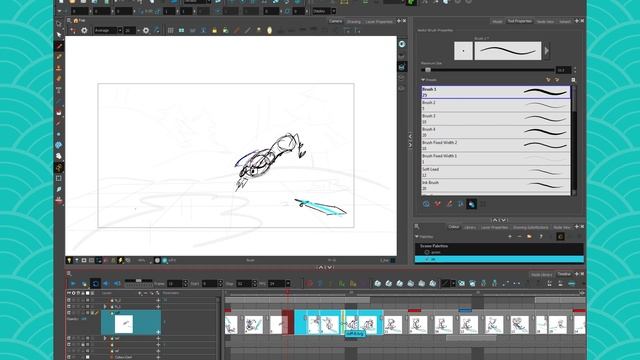Select the Paint bucket tool in the tools toolbar
This screenshot has height=360, width=640.
[x=59, y=112]
